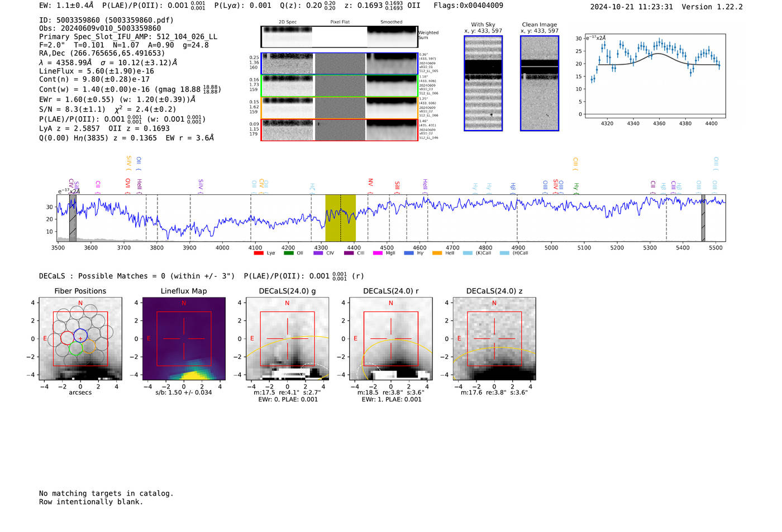Select the 'No matching targets in catalog.' text
782x532 pixels.
(106, 493)
